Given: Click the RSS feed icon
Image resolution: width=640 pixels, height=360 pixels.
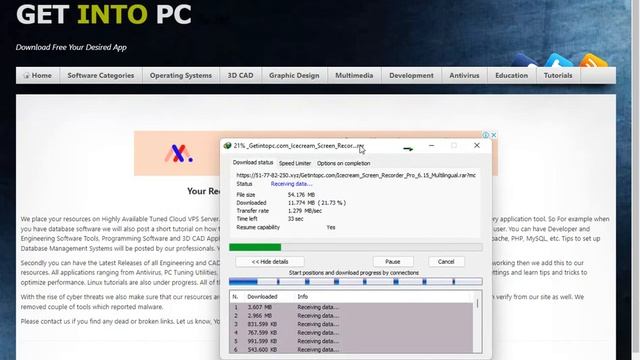Looking at the screenshot, I should [593, 61].
